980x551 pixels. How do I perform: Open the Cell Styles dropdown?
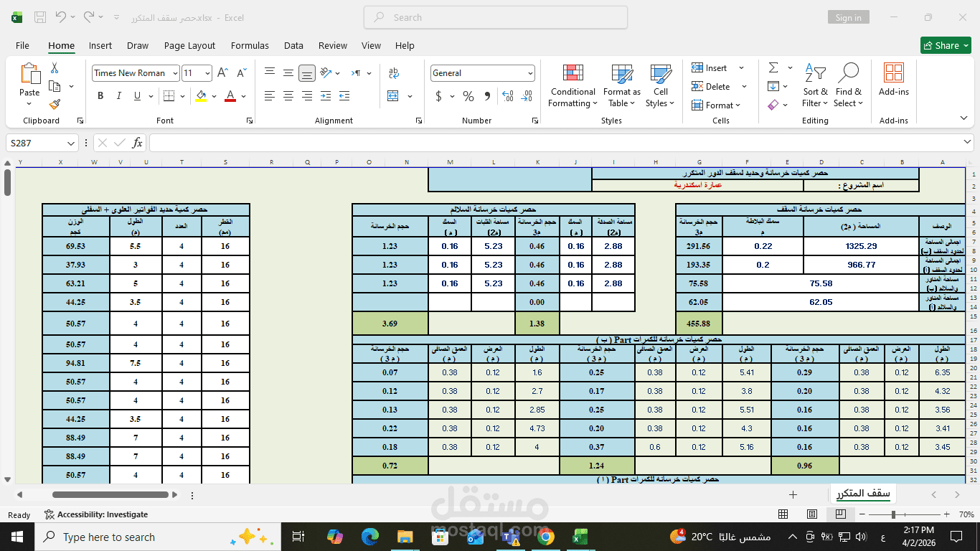660,85
